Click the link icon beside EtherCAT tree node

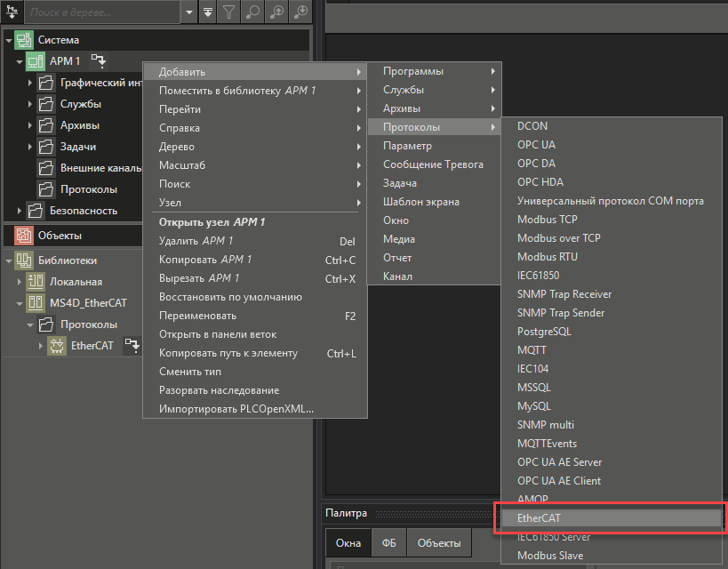(132, 346)
